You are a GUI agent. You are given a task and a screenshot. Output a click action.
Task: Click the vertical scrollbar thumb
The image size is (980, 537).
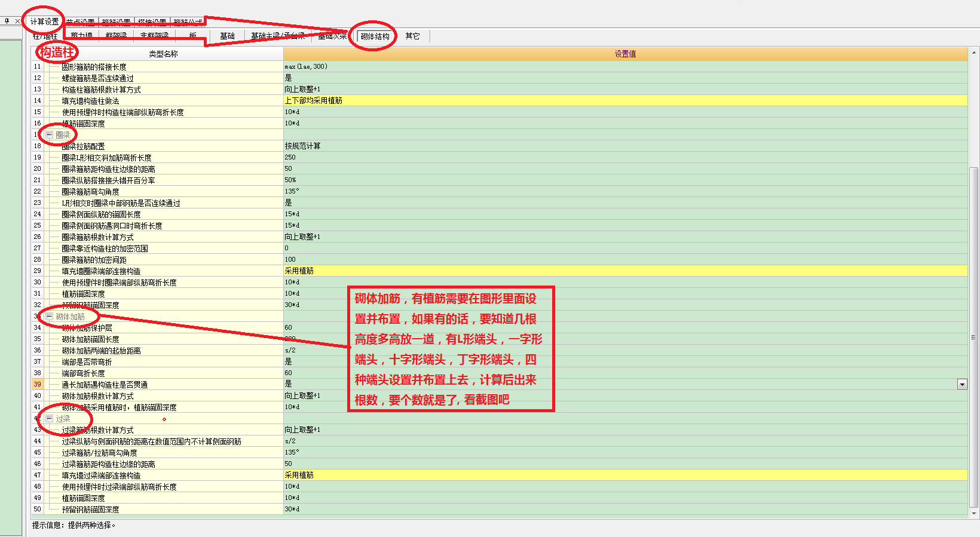click(974, 337)
